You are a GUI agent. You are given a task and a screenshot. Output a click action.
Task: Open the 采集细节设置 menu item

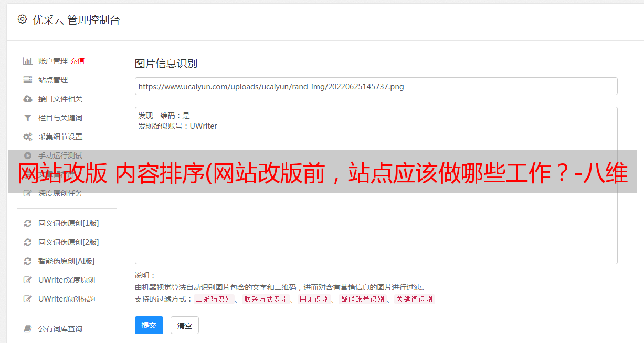60,137
